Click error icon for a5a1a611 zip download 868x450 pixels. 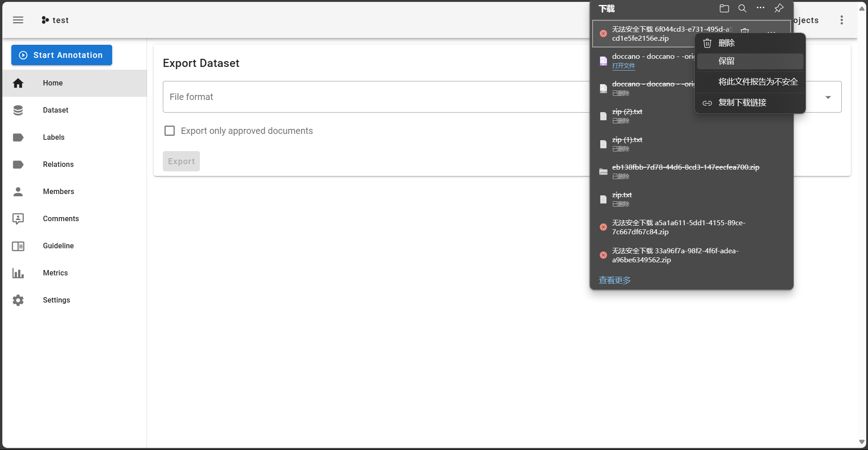pos(603,227)
